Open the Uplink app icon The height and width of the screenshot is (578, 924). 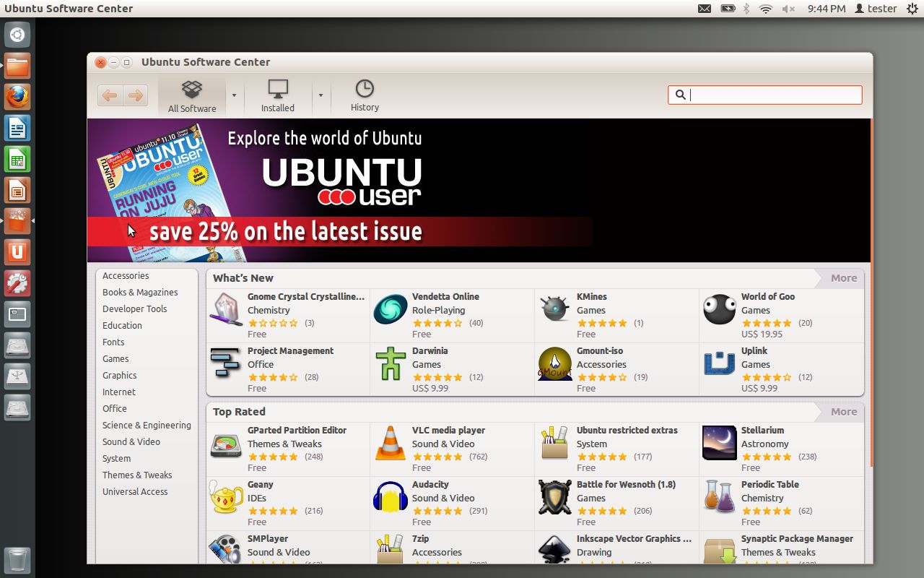pyautogui.click(x=720, y=364)
